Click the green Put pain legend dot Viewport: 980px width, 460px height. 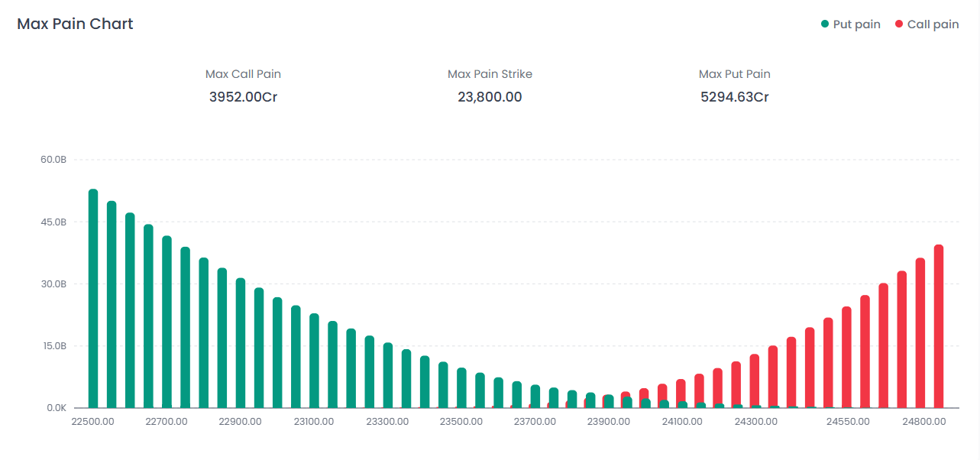[825, 24]
